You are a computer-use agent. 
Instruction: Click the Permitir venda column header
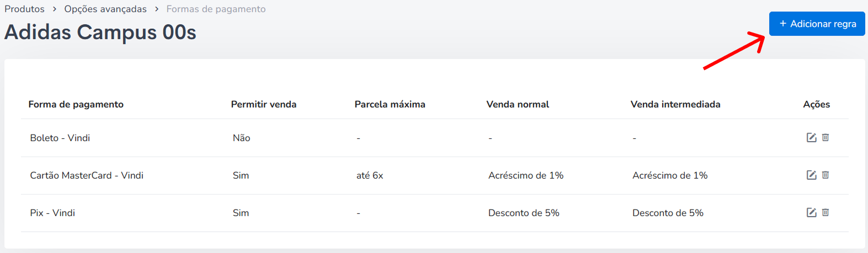[264, 104]
